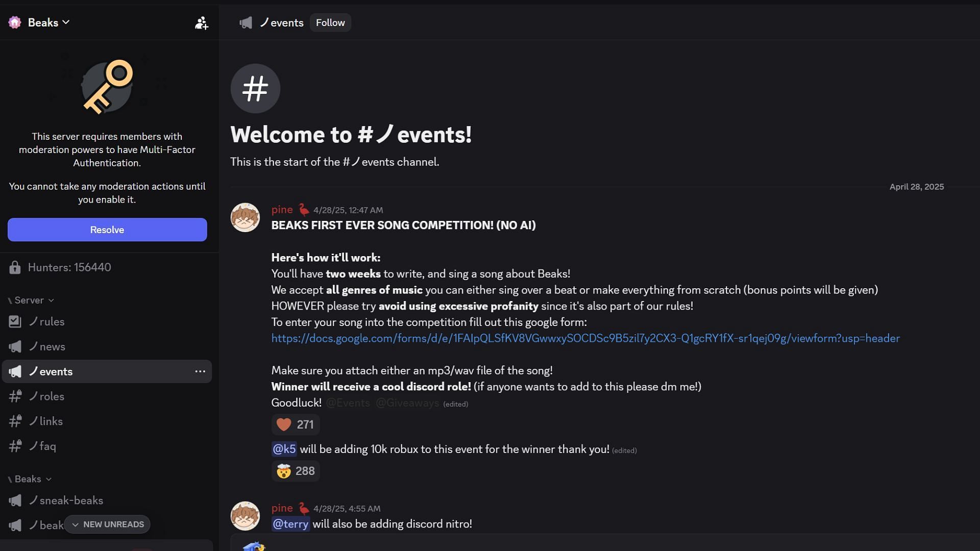Screen dimensions: 980x551
Task: Follow the events channel
Action: pyautogui.click(x=330, y=22)
